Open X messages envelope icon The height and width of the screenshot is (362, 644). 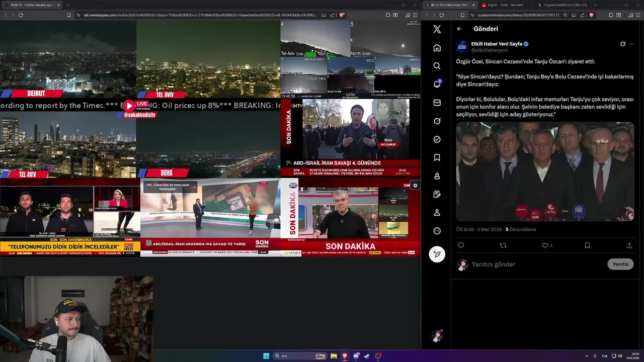437,103
